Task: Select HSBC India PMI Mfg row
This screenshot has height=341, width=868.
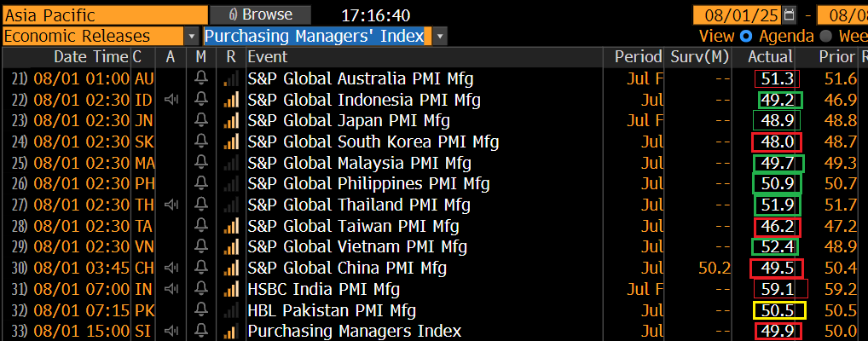Action: 434,289
